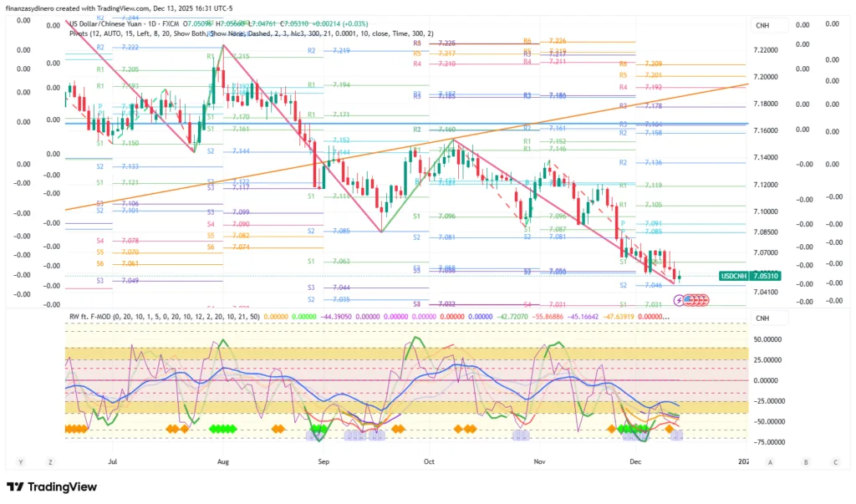Viewport: 856px width, 504px height.
Task: Click the Aug label on time axis
Action: 222,461
